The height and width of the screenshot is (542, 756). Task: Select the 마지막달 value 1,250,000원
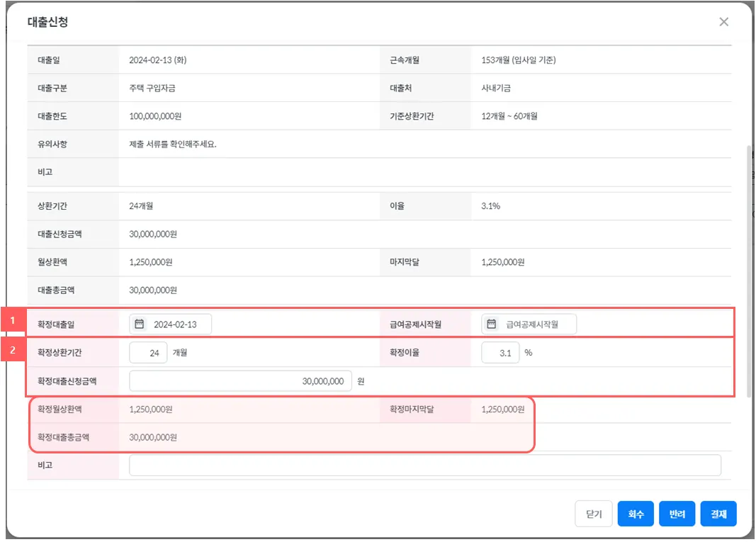pyautogui.click(x=502, y=262)
